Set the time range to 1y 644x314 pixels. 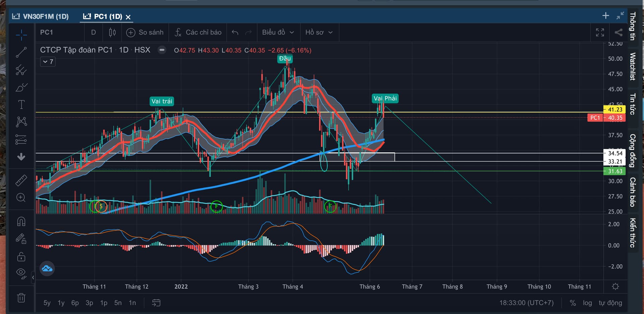(61, 303)
